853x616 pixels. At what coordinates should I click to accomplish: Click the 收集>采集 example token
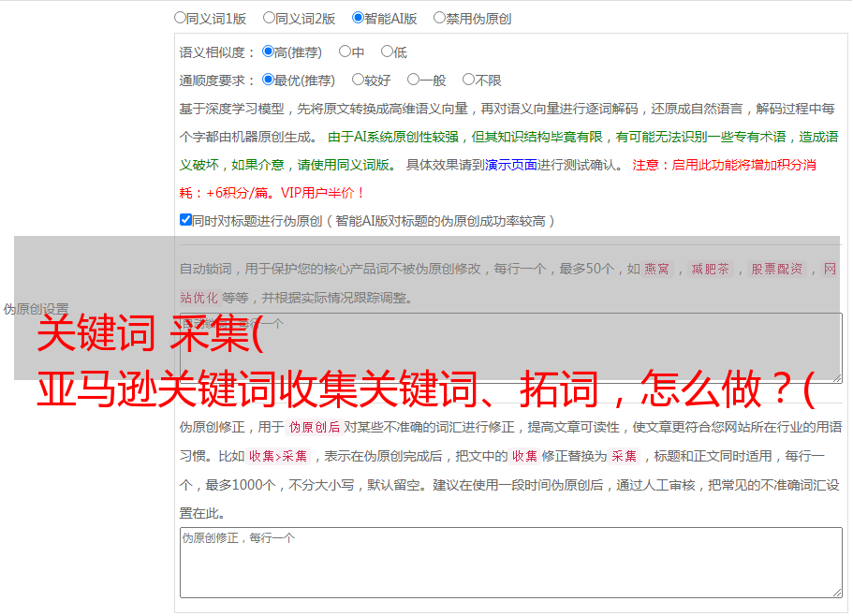[278, 456]
